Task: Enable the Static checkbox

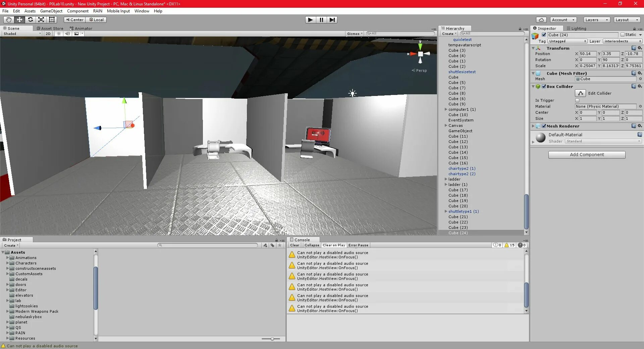Action: click(623, 35)
